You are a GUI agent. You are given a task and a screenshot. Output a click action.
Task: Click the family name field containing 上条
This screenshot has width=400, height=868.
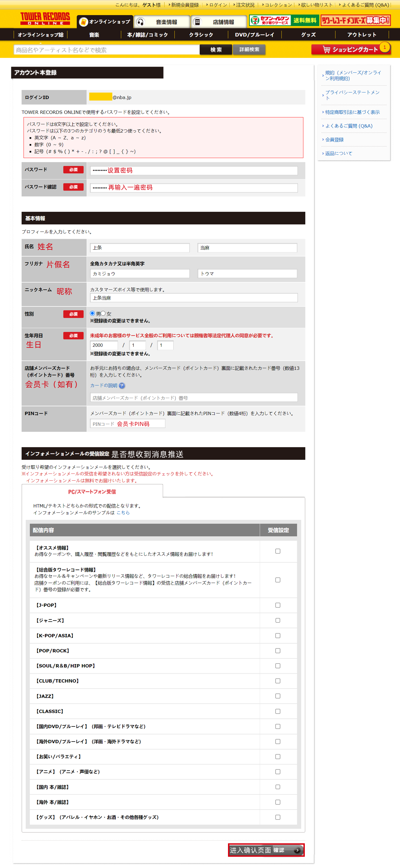pyautogui.click(x=140, y=248)
